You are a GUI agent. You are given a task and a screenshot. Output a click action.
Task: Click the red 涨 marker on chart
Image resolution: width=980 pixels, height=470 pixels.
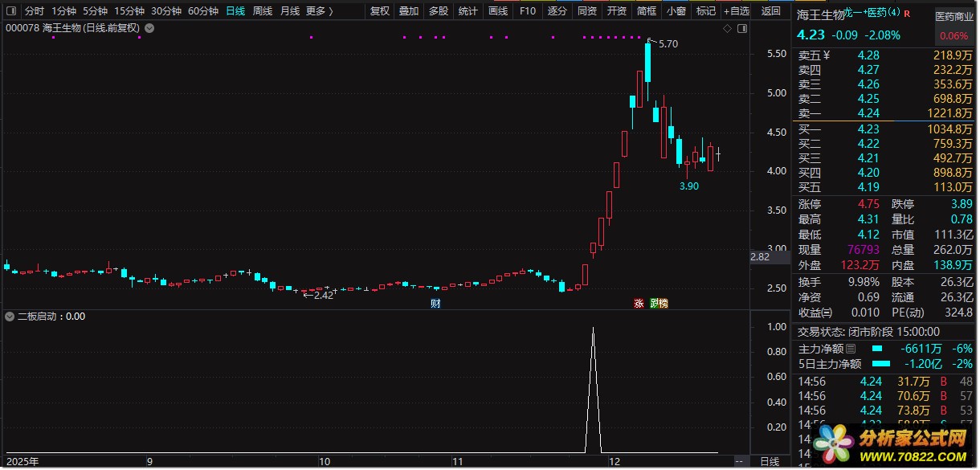click(x=639, y=304)
